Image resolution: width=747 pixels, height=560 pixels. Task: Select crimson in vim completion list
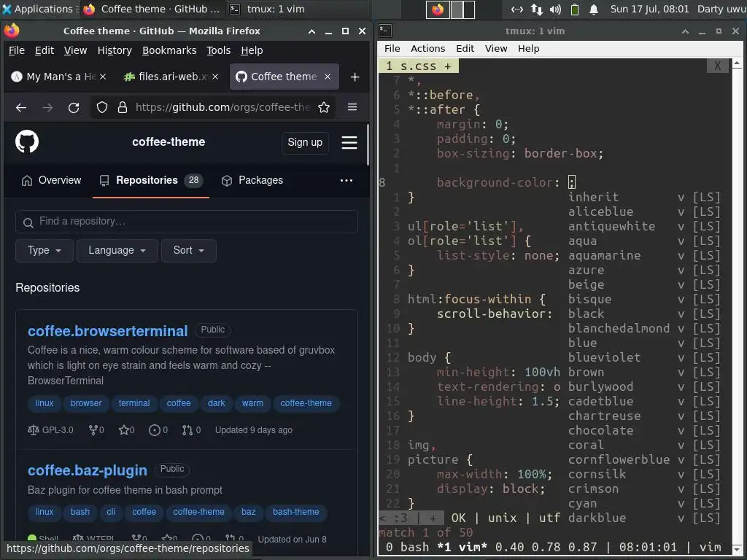pyautogui.click(x=593, y=489)
